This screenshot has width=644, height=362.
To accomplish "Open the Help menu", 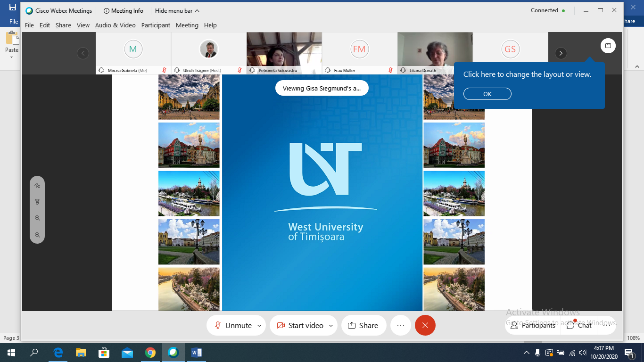I will (x=210, y=25).
